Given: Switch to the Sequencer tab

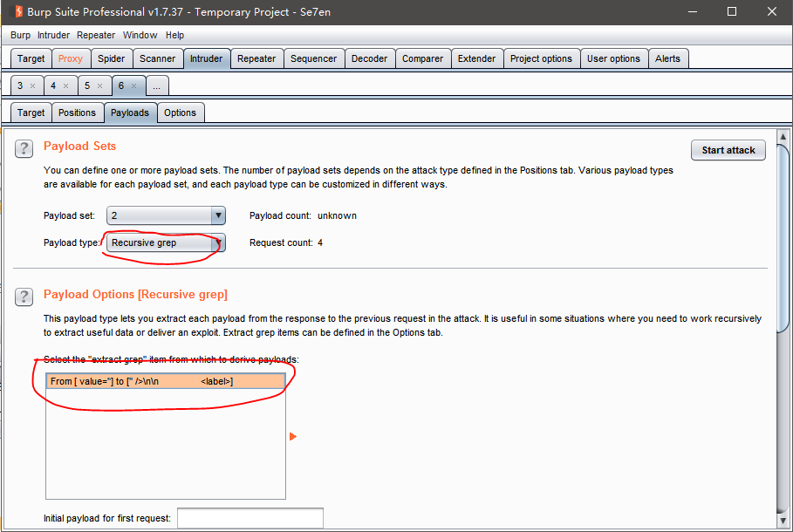Looking at the screenshot, I should point(313,58).
